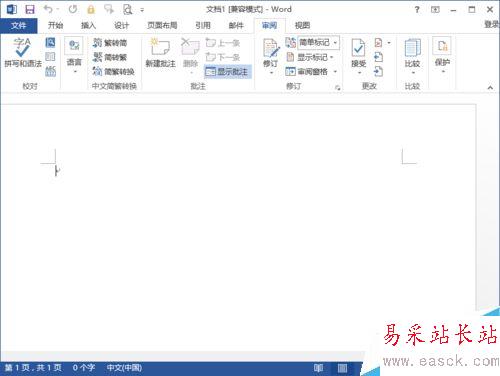Click page count 第1页，共1页 in status bar
Viewport: 500px width, 376px height.
pos(33,368)
